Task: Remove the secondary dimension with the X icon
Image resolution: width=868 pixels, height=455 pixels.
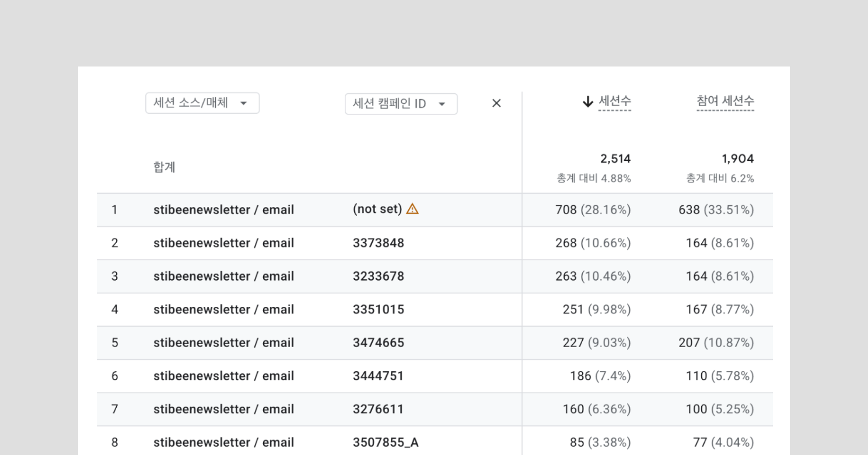Action: tap(496, 103)
